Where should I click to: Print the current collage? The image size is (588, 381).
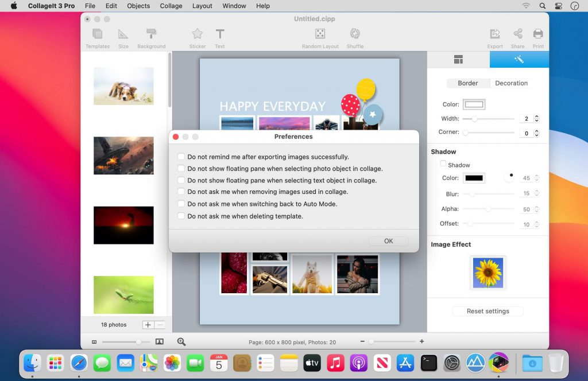538,36
